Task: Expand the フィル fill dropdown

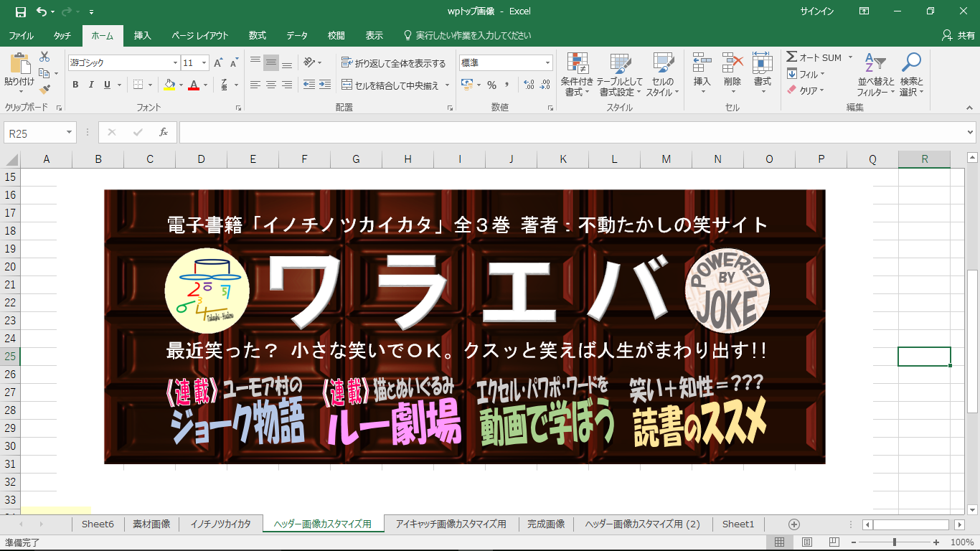Action: 822,74
